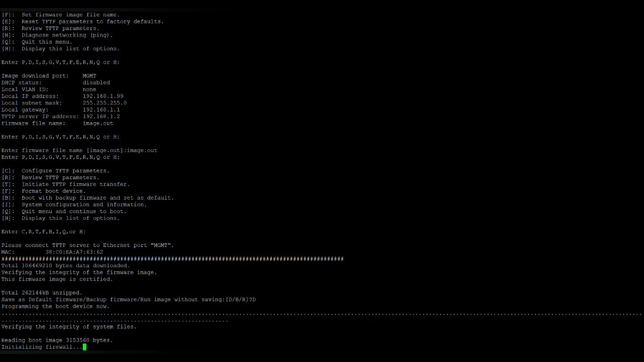Click "Verifying the integrity of the firmware image."

(x=79, y=273)
